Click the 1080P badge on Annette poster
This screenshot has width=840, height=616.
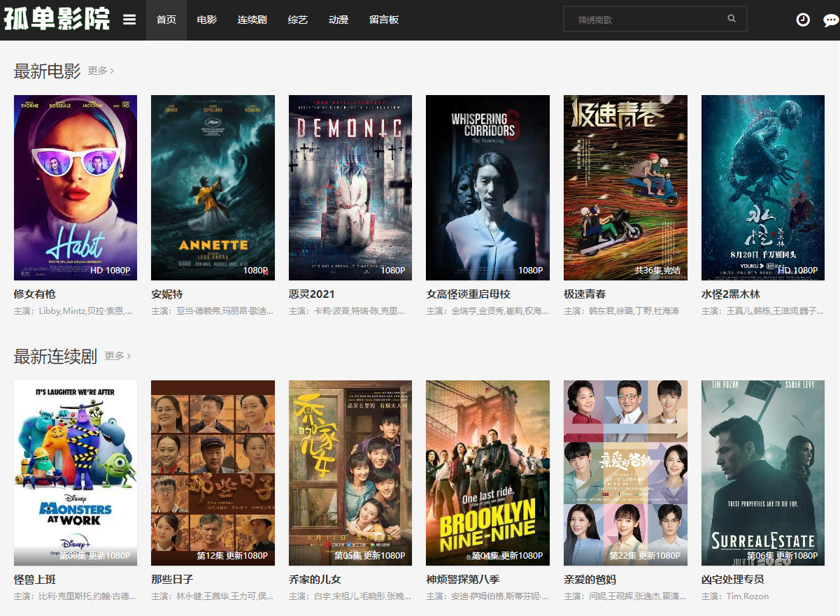point(255,271)
